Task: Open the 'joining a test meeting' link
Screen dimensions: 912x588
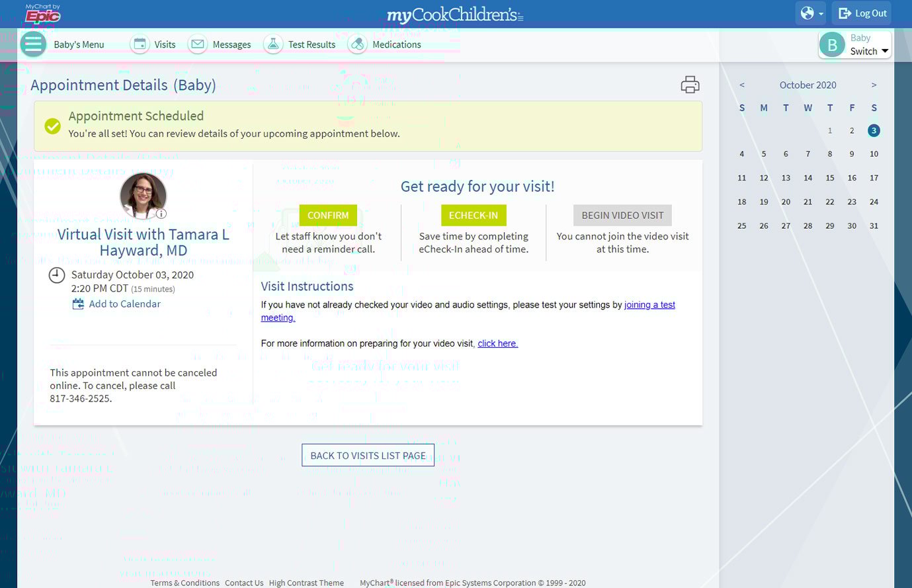Action: tap(649, 305)
